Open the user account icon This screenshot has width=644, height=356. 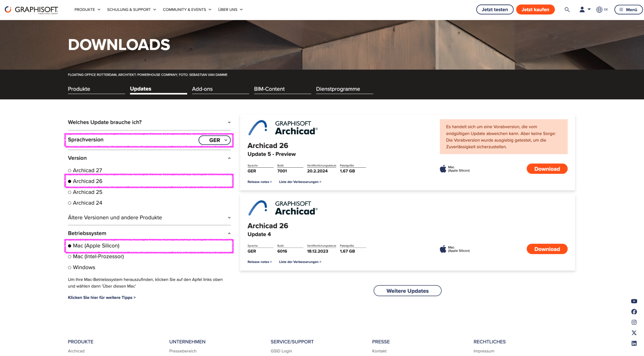582,10
